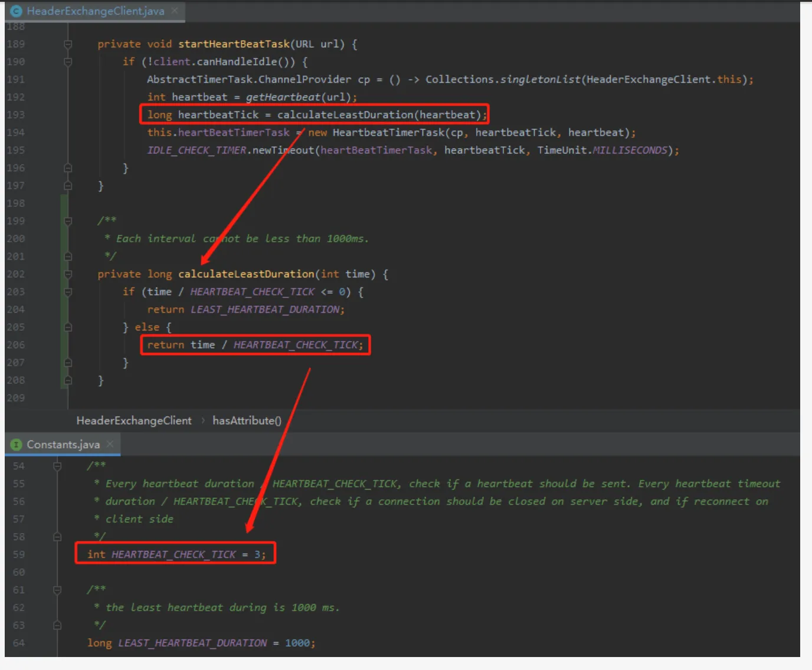Click LEAST_HEARTBEAT_DURATION declaration on line 64
The image size is (812, 670).
point(192,643)
